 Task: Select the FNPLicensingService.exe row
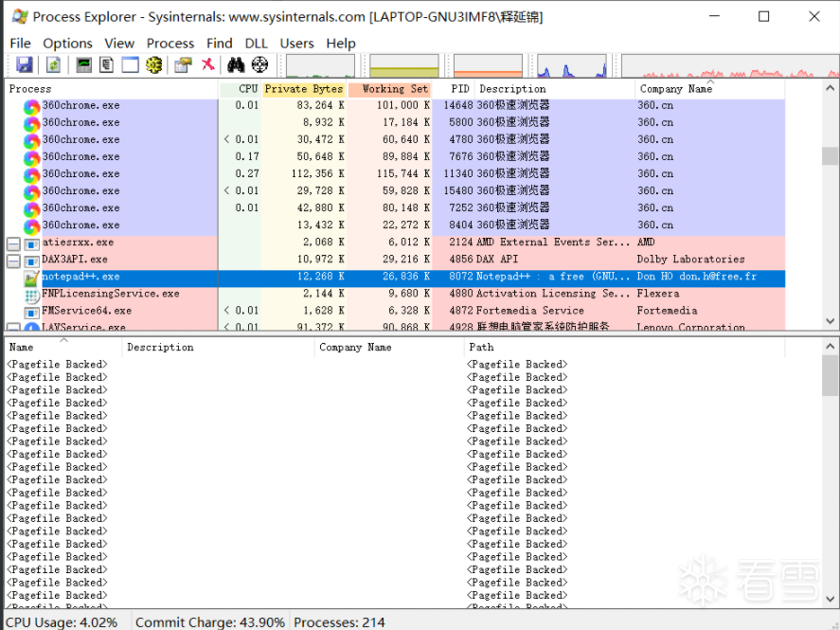[x=395, y=296]
